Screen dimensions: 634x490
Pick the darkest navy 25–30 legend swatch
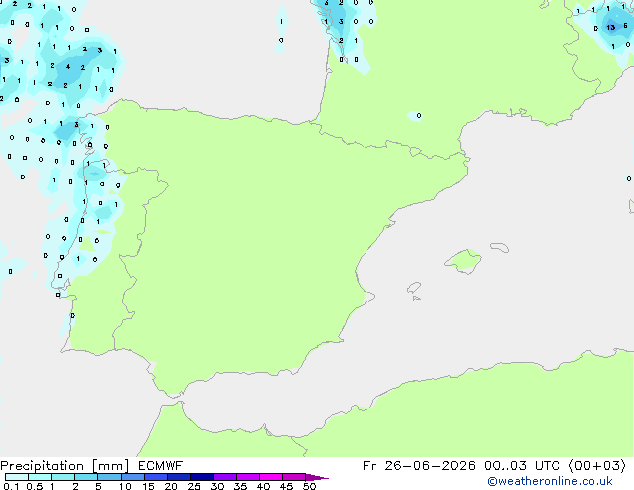[x=202, y=477]
